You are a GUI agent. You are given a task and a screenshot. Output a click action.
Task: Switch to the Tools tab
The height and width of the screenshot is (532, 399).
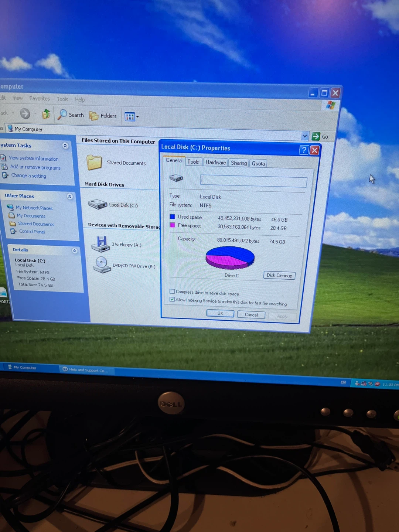click(x=193, y=162)
